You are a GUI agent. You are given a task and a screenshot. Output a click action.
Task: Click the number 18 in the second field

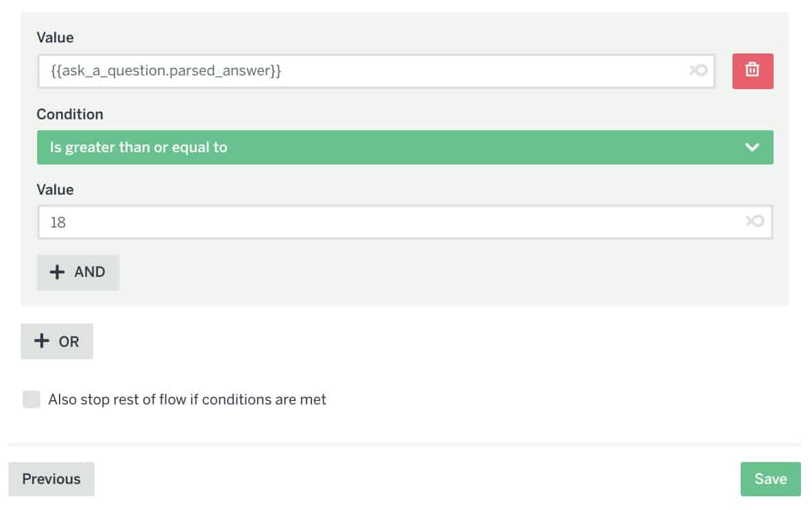pos(58,222)
